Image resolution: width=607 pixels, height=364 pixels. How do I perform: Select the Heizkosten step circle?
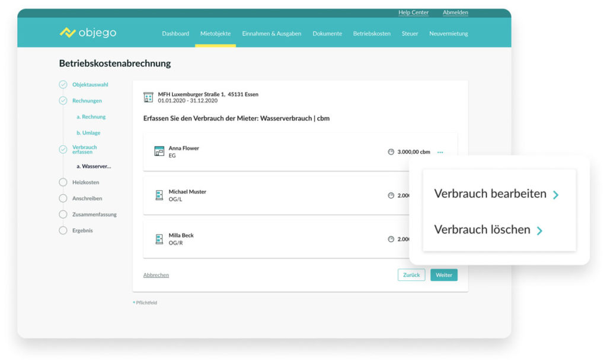point(63,183)
